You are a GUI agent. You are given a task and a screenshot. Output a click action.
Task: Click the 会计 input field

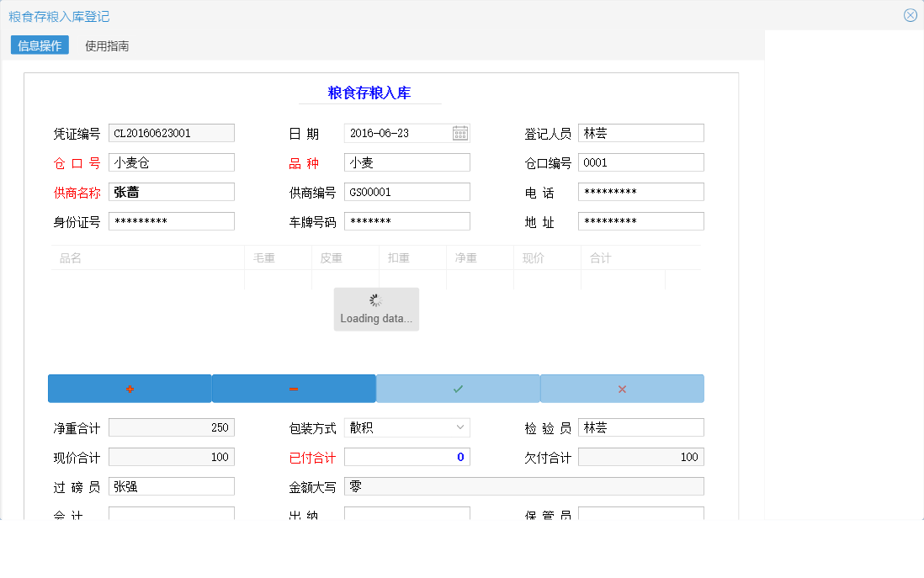[171, 513]
